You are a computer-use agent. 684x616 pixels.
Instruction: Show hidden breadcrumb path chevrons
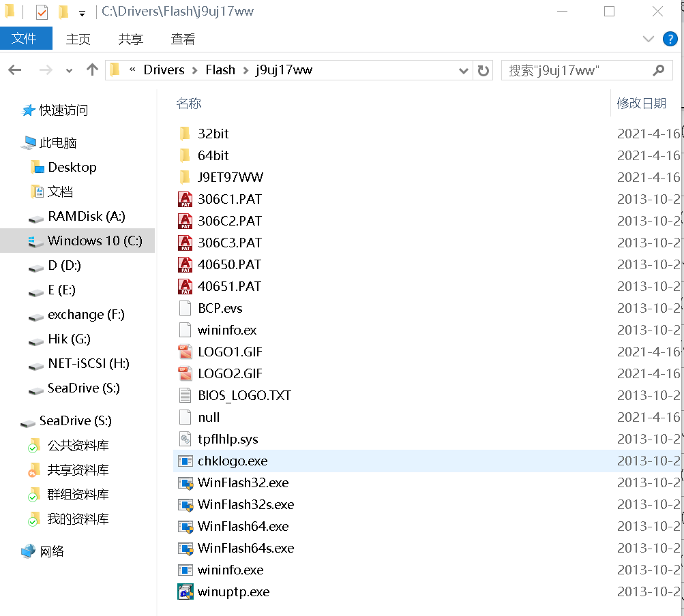pyautogui.click(x=132, y=70)
